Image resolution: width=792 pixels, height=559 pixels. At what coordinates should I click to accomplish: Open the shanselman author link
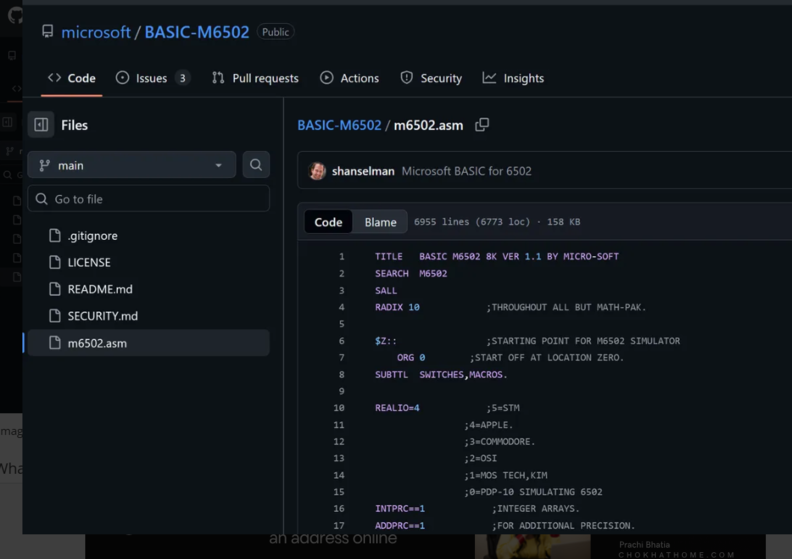[363, 171]
